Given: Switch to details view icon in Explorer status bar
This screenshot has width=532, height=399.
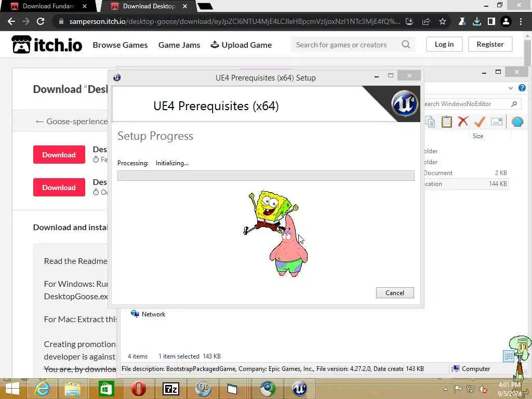Looking at the screenshot, I should click(508, 356).
